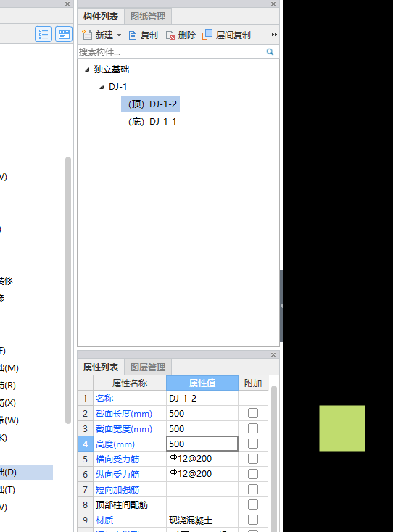Image resolution: width=393 pixels, height=532 pixels.
Task: Collapse side panel via splitter arrow
Action: click(281, 306)
